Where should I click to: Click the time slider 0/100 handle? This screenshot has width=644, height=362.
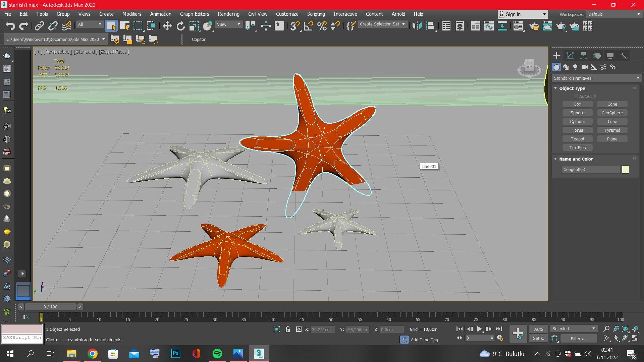[50, 307]
